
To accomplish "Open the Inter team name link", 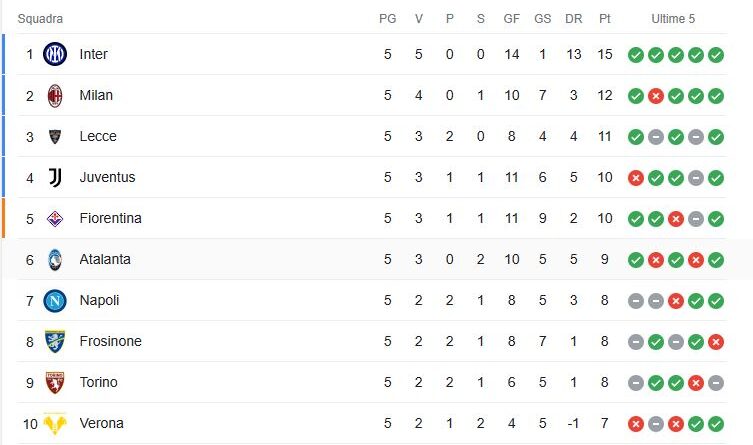I will 93,54.
